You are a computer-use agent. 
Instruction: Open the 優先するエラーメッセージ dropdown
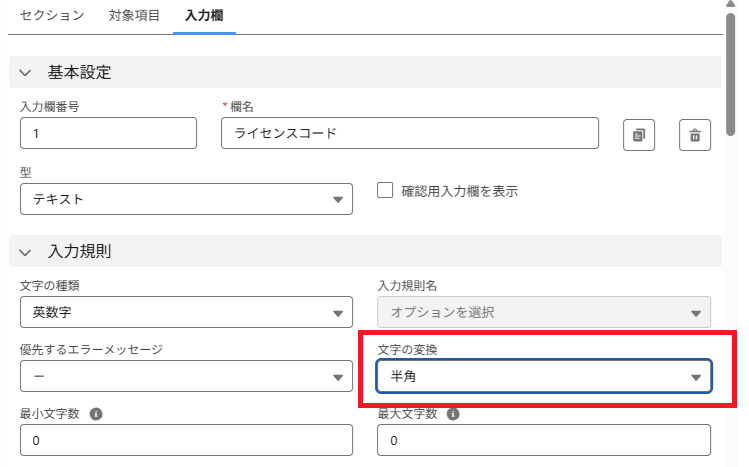(186, 376)
